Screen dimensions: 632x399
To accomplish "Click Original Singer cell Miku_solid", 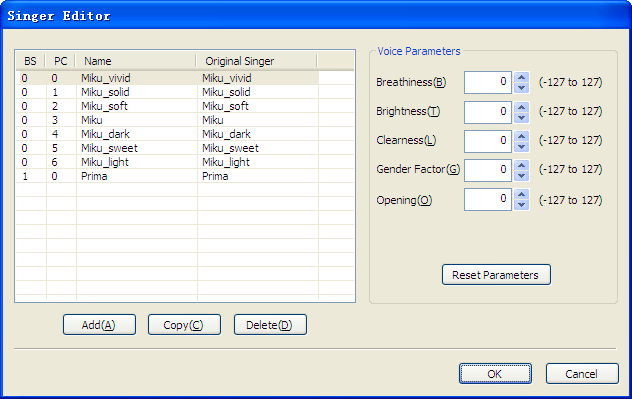I will [226, 92].
